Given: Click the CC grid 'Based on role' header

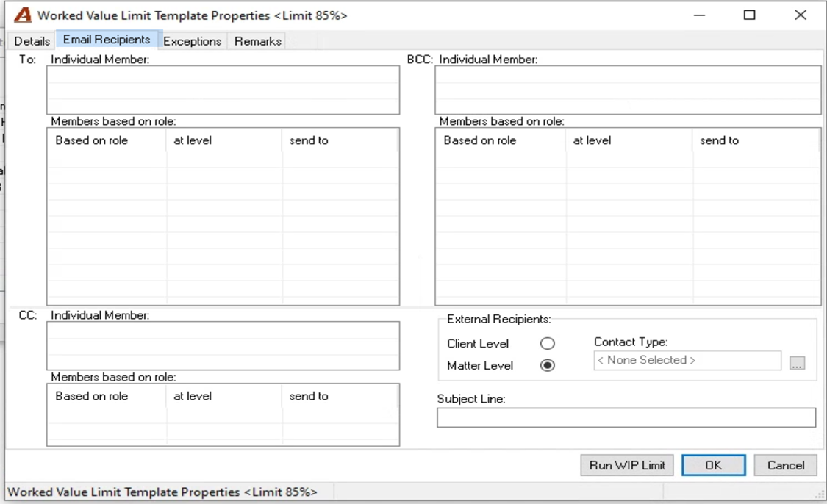Looking at the screenshot, I should [x=107, y=396].
